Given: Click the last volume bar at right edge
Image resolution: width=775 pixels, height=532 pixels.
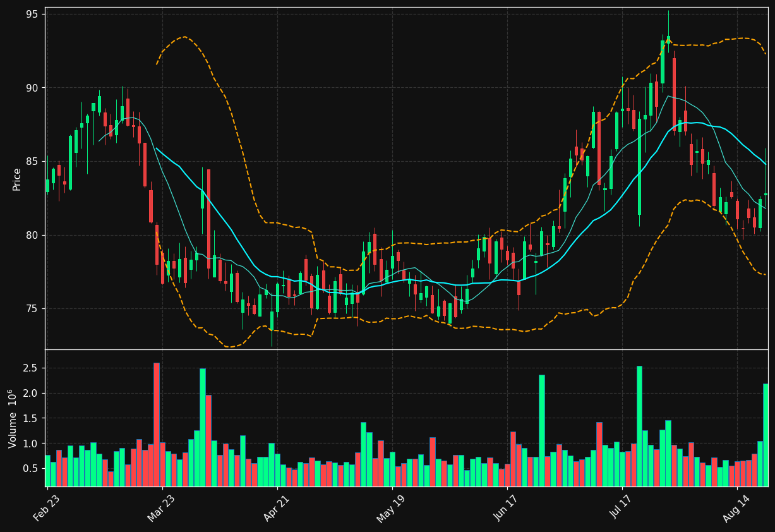Looking at the screenshot, I should [766, 435].
